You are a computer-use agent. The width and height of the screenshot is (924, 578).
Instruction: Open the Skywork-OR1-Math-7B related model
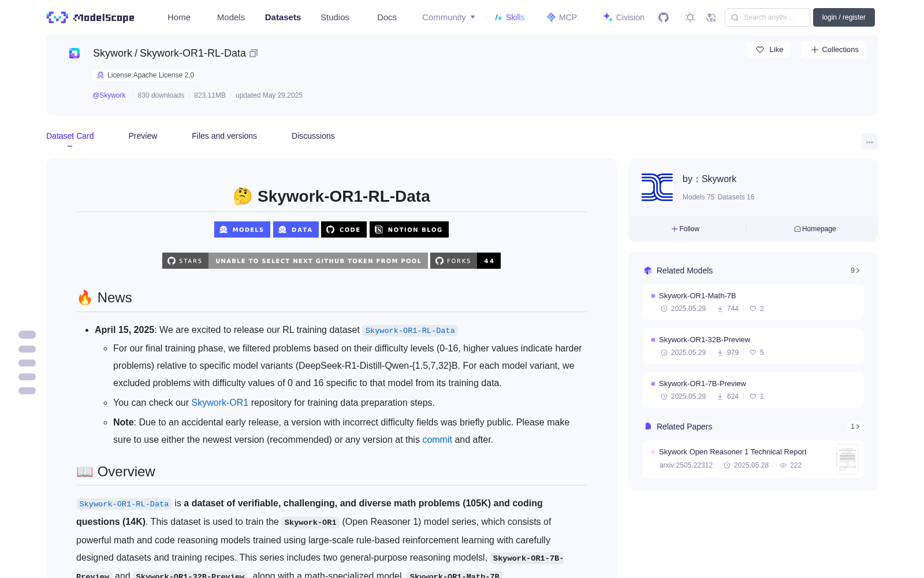pos(753,302)
